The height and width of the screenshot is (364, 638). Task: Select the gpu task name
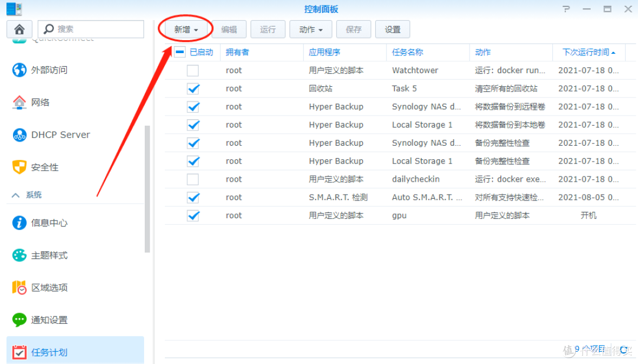[x=399, y=216]
